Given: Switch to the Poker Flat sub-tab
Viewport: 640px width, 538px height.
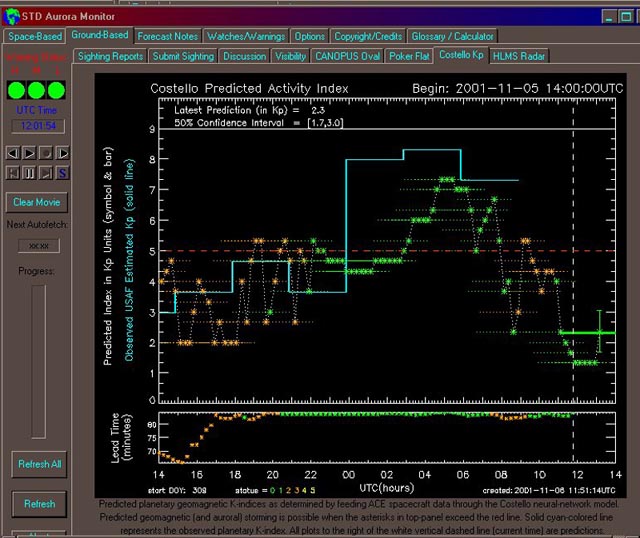Looking at the screenshot, I should click(409, 57).
